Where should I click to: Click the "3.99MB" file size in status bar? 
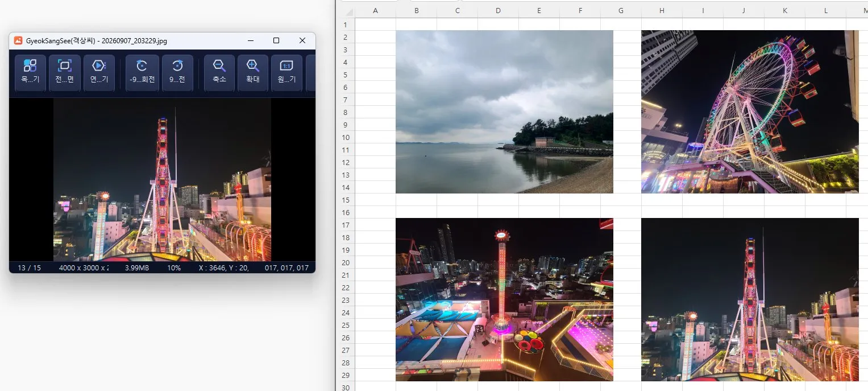point(137,267)
